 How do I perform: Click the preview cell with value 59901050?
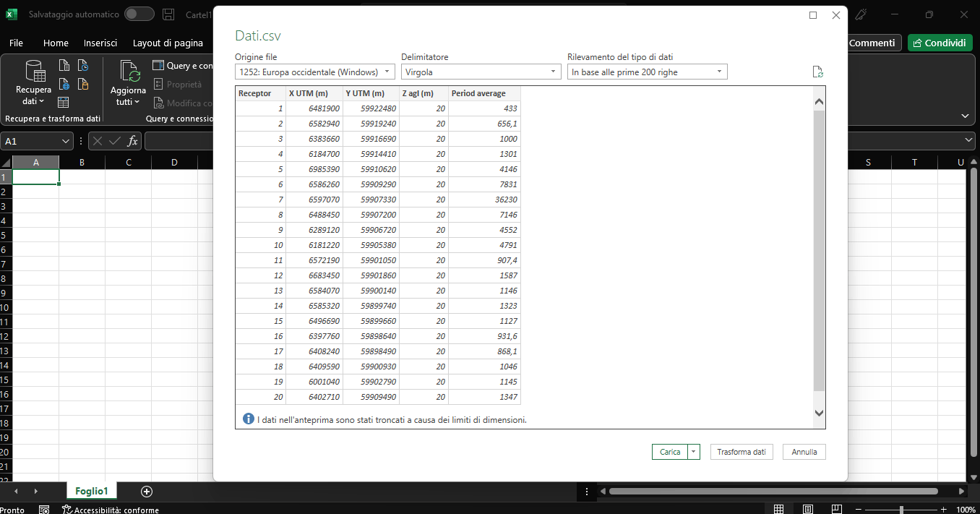coord(371,260)
